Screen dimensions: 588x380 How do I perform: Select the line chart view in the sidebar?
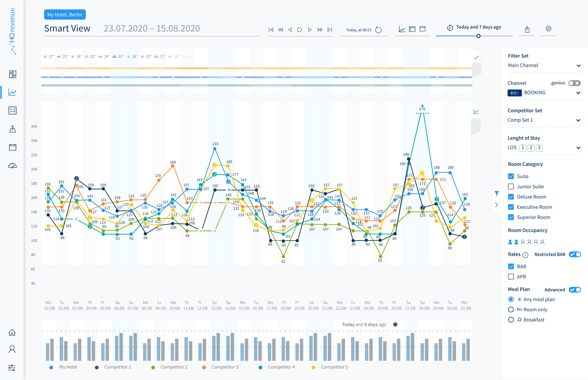tap(12, 92)
